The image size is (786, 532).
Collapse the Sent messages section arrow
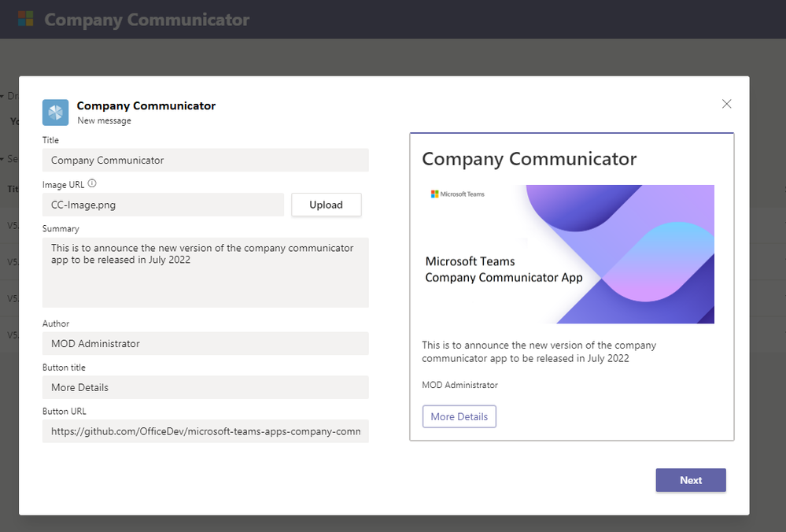[x=2, y=159]
